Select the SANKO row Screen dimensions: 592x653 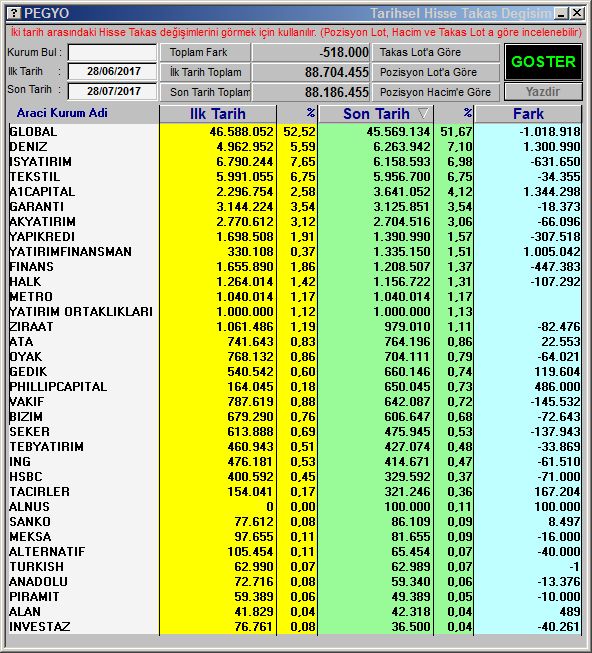pyautogui.click(x=295, y=521)
